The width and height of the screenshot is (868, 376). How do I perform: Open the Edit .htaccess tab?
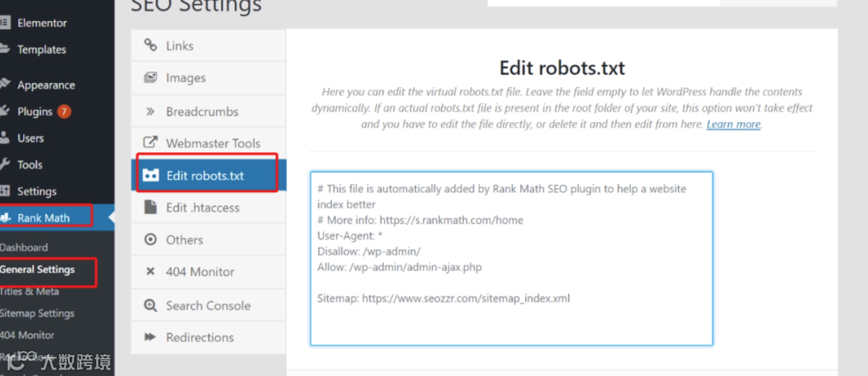(208, 207)
